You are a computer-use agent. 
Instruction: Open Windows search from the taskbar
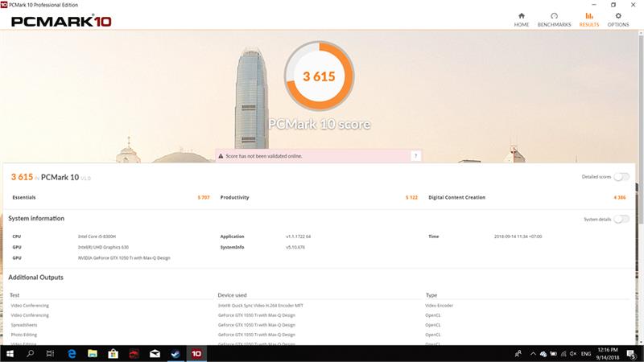pyautogui.click(x=31, y=353)
